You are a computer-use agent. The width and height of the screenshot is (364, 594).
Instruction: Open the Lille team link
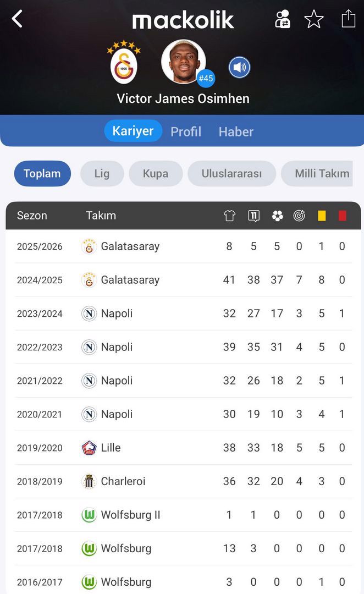click(x=111, y=448)
